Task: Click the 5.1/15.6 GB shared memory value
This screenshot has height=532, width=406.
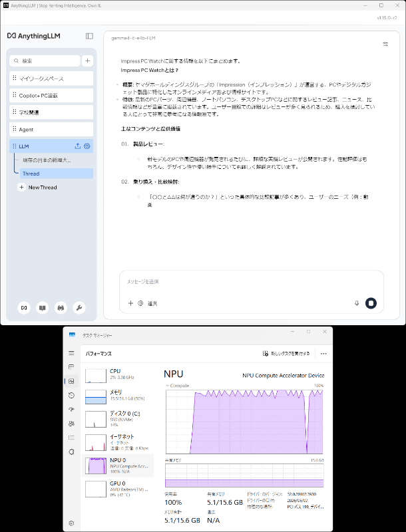Action: coord(225,502)
